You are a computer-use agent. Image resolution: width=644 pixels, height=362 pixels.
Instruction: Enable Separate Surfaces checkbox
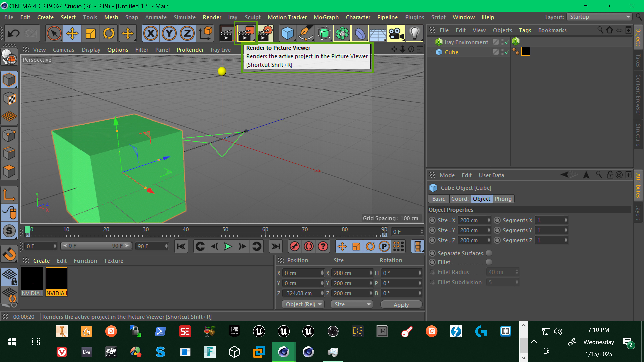click(489, 253)
